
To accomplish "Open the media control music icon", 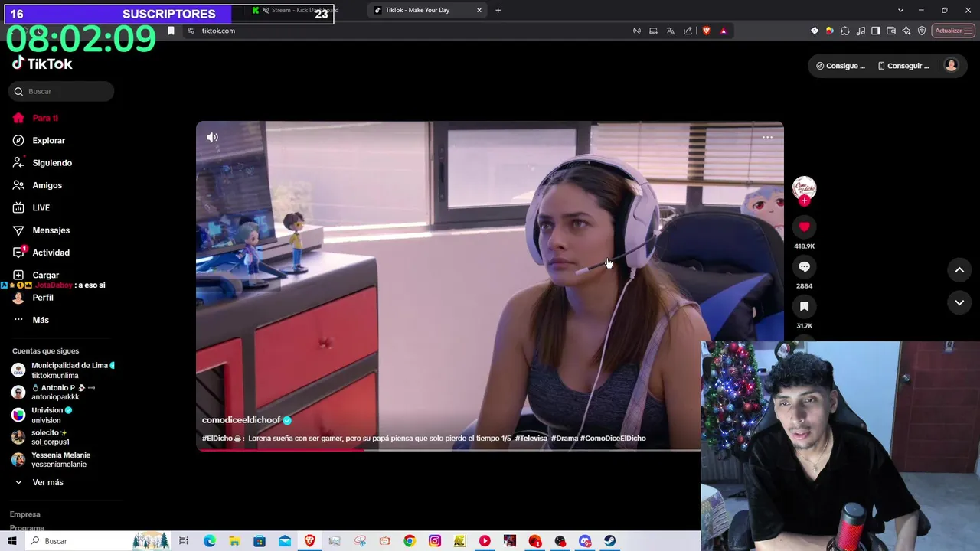I will pos(861,31).
